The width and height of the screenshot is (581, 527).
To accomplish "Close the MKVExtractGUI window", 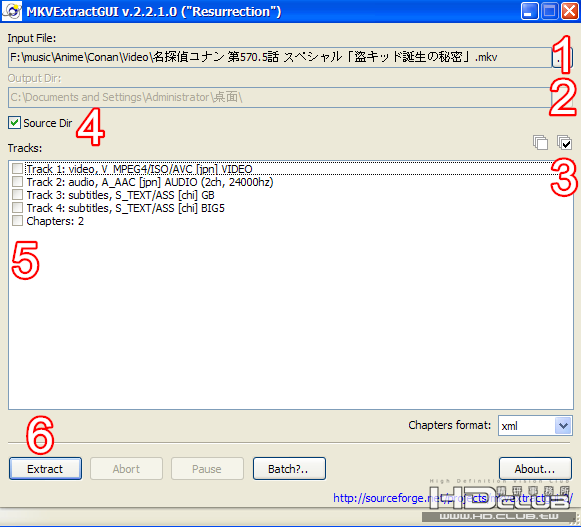I will point(570,11).
